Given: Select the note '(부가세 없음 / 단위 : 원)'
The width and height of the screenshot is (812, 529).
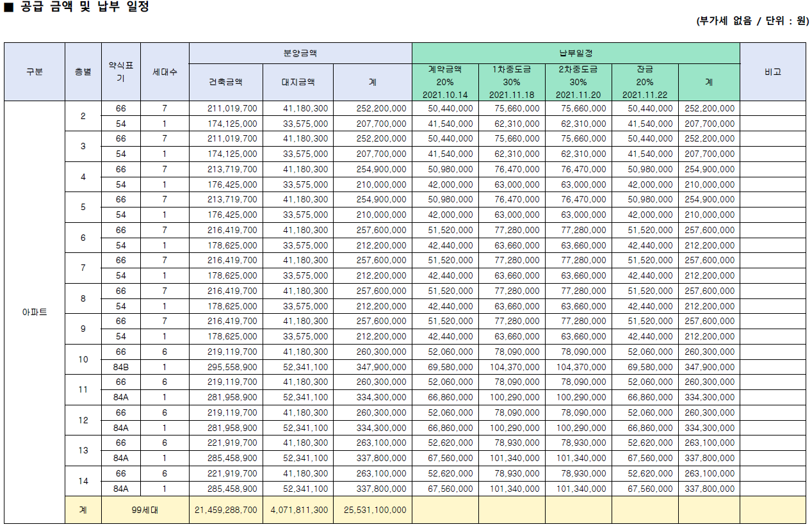Looking at the screenshot, I should pos(752,21).
